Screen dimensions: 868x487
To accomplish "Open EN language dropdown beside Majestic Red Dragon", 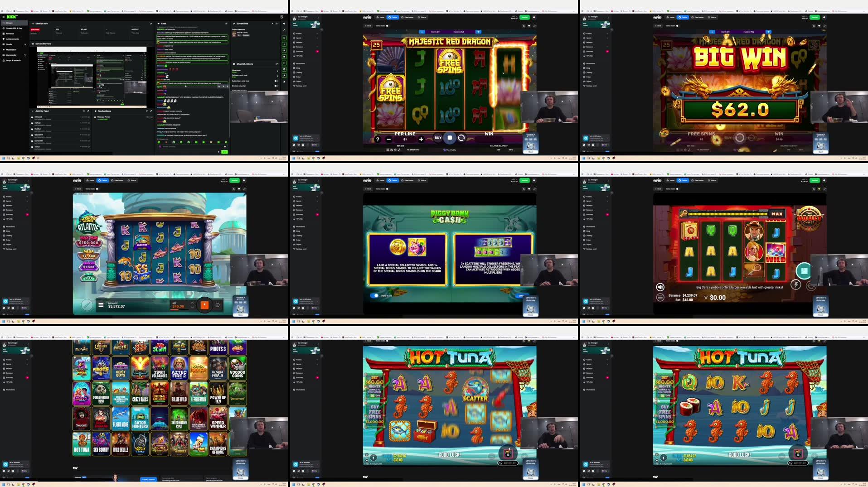I will 314,145.
